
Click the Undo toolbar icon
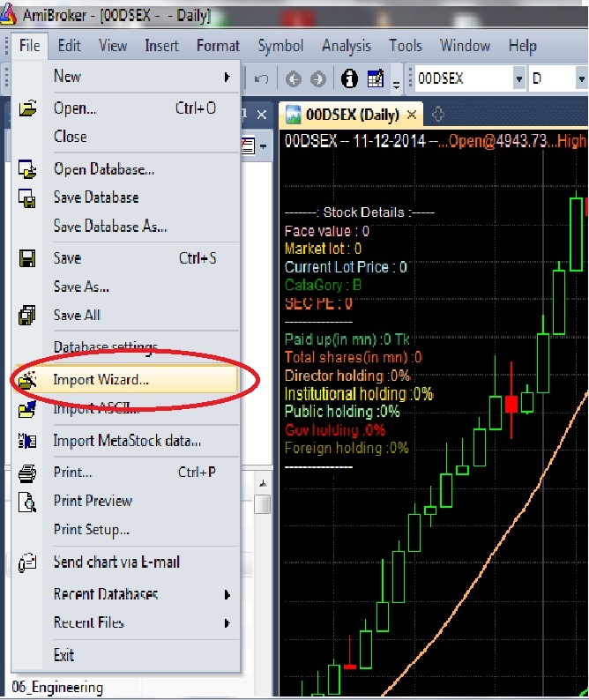261,79
